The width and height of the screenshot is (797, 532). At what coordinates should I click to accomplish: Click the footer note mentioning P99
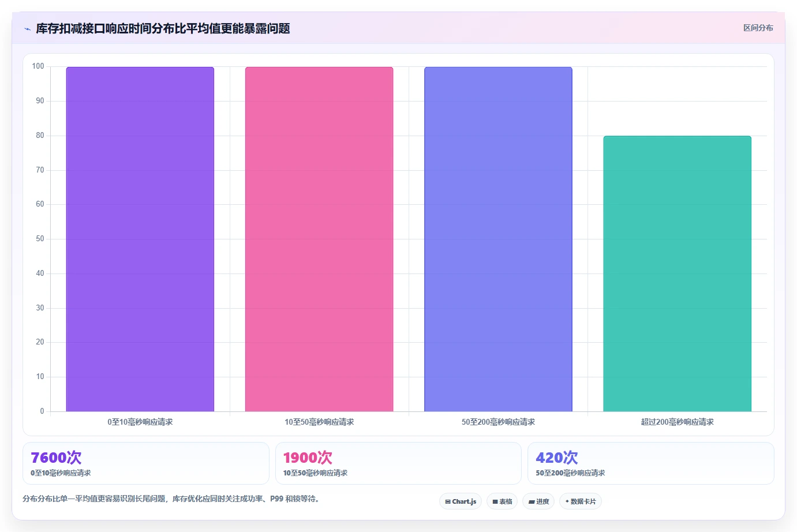click(171, 499)
